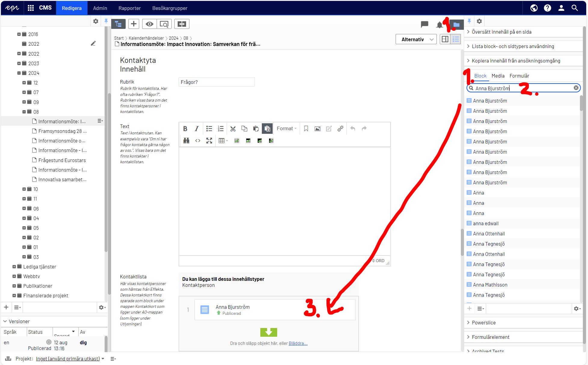Click the Rubrik input field

[216, 82]
